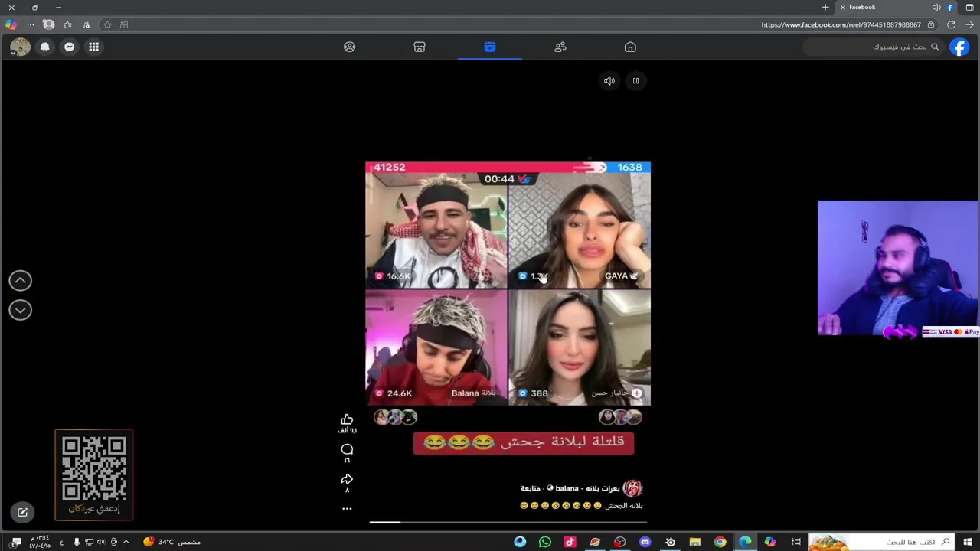Open TikTok from taskbar
Image resolution: width=980 pixels, height=551 pixels.
point(570,542)
